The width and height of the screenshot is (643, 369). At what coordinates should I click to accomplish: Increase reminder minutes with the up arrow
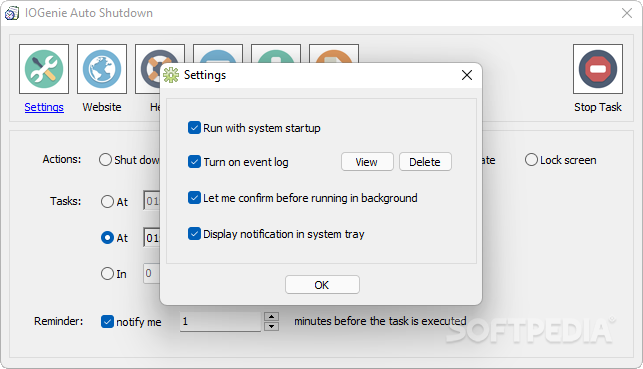[x=271, y=317]
